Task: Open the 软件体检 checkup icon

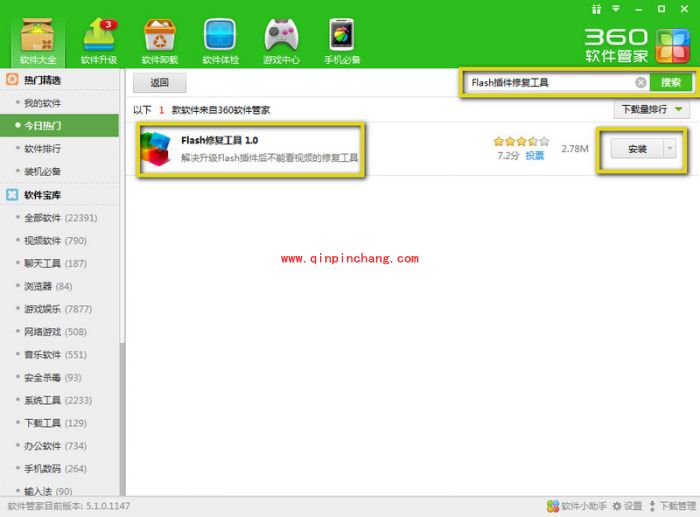Action: coord(219,36)
